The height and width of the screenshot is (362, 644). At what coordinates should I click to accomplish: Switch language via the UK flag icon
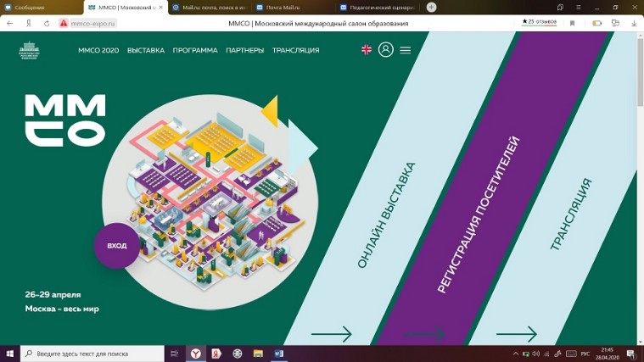[x=367, y=49]
